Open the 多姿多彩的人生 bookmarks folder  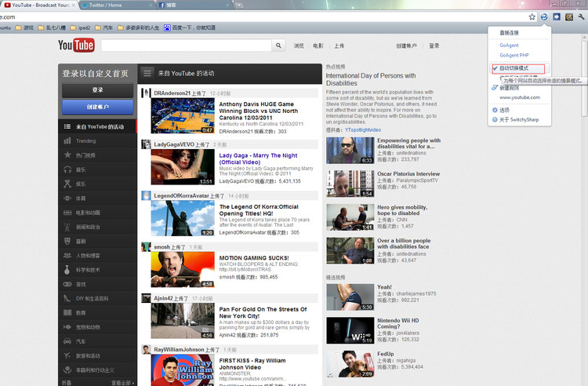coord(138,27)
